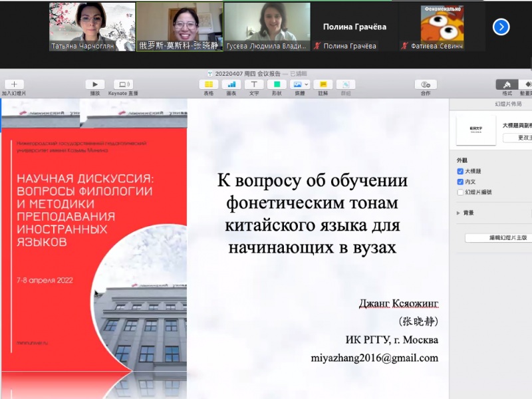
Task: Uncheck the 內文 body checkbox
Action: [460, 182]
